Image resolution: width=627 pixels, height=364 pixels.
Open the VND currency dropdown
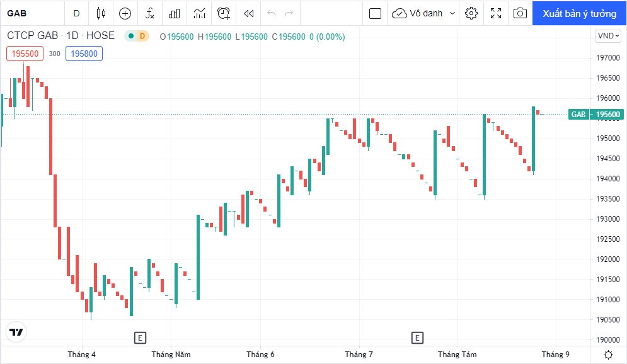608,36
